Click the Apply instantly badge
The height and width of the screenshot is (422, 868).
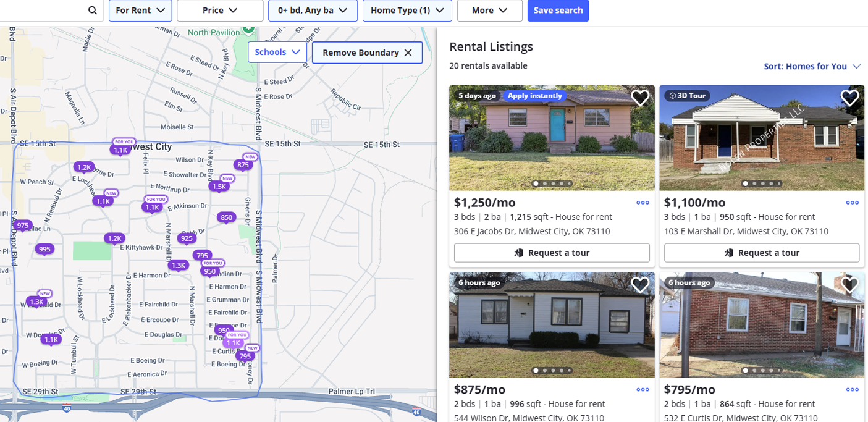[535, 96]
